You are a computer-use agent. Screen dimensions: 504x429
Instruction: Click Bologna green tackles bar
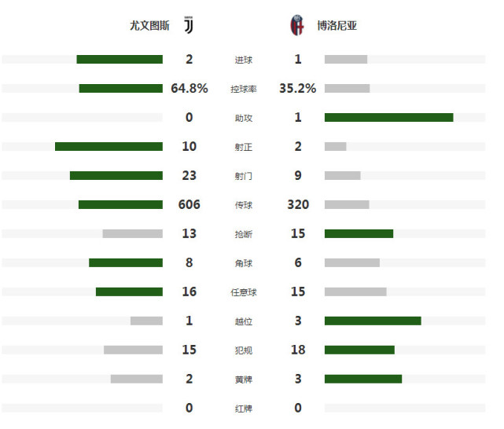click(x=359, y=234)
